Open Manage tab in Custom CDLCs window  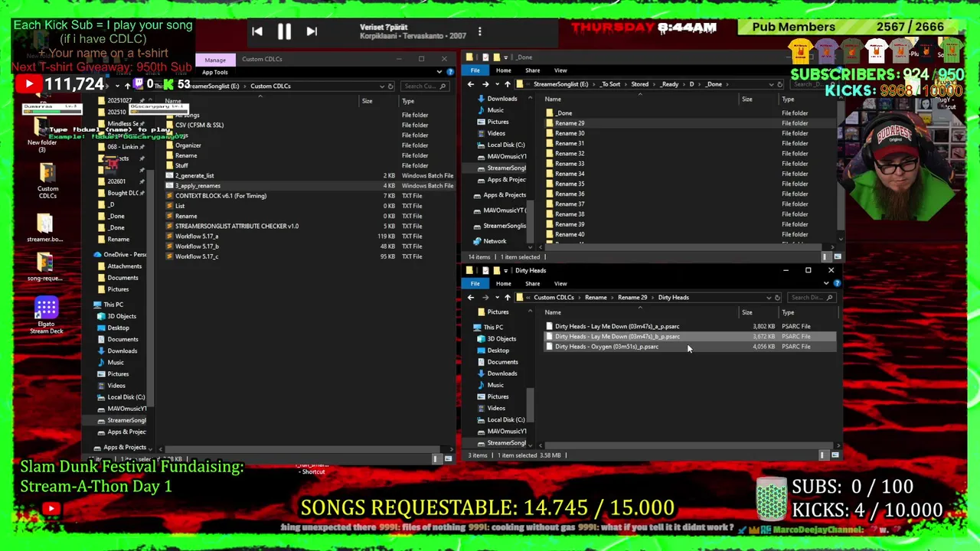click(215, 60)
